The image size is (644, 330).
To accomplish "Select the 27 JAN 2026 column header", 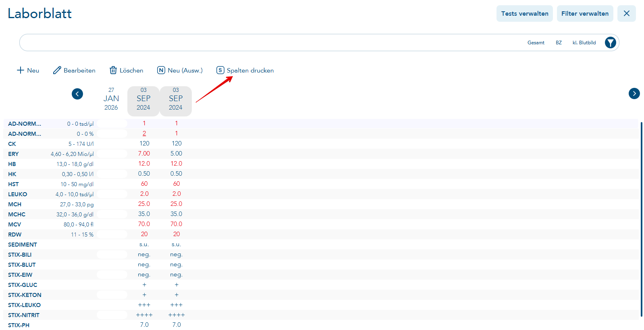I will (x=111, y=99).
